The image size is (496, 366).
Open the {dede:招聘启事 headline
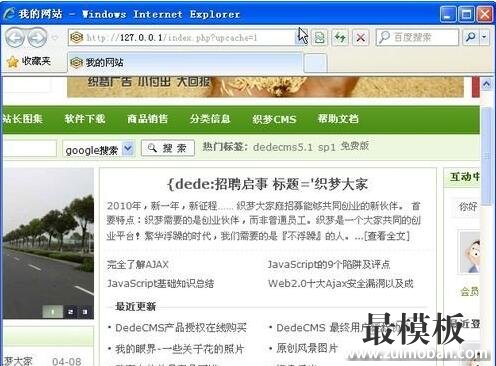267,184
